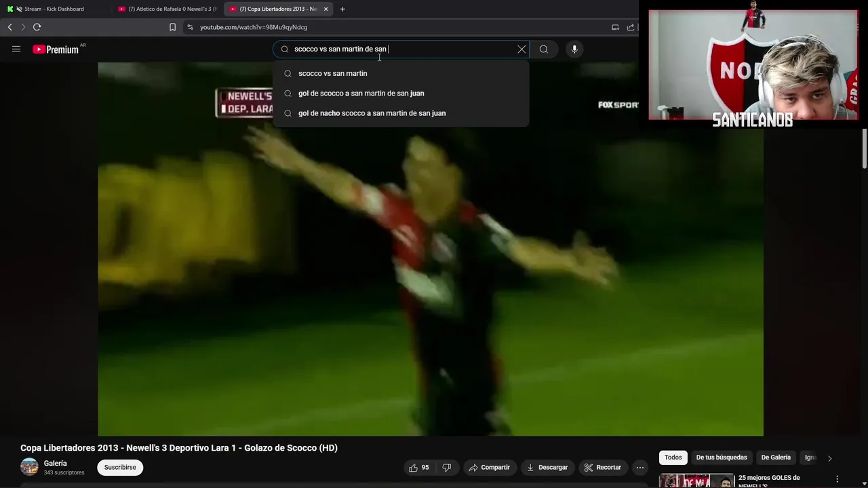Select 'De Galería' filter chip
The height and width of the screenshot is (488, 868).
(x=776, y=457)
